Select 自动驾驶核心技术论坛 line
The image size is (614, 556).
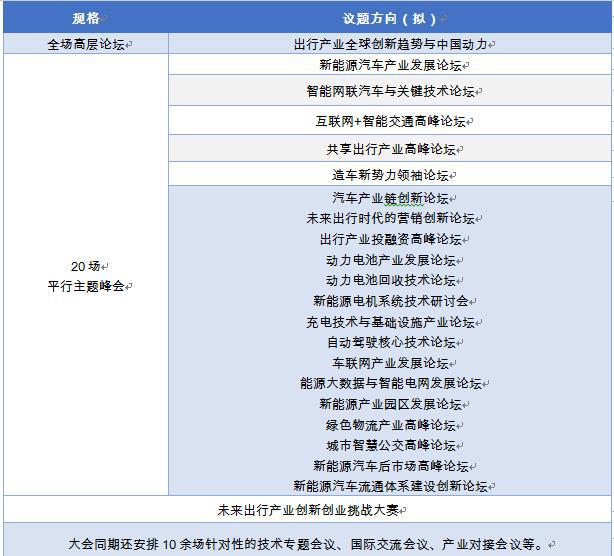(x=390, y=342)
